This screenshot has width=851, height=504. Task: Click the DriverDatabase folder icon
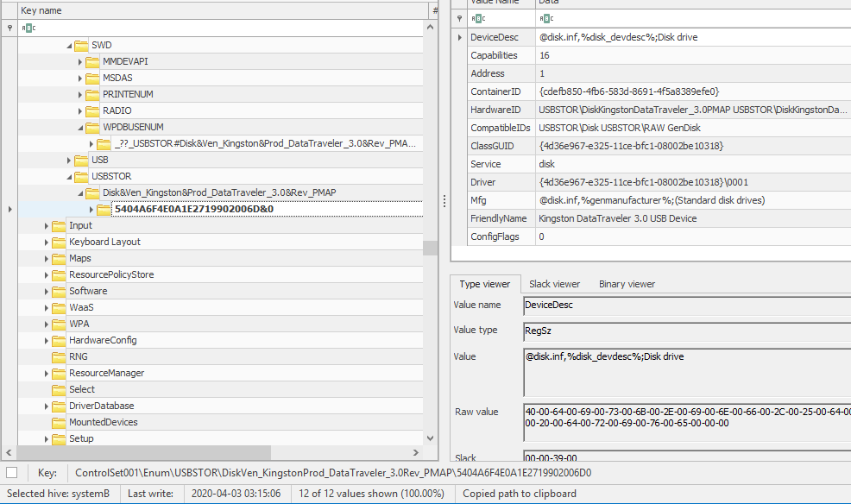[x=59, y=406]
